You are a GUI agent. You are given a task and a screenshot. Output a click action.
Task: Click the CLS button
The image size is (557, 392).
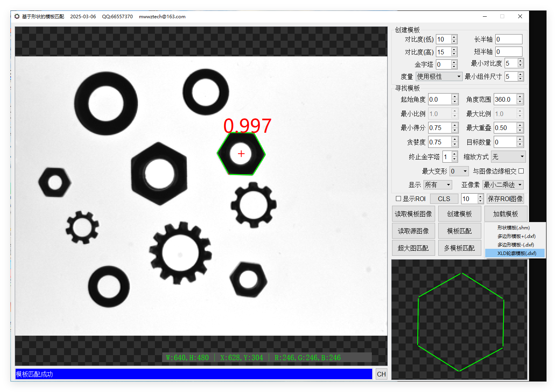coord(444,198)
